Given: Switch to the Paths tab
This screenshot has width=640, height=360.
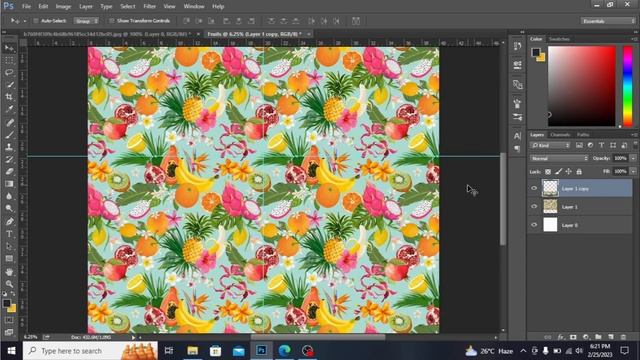Looking at the screenshot, I should click(x=583, y=135).
